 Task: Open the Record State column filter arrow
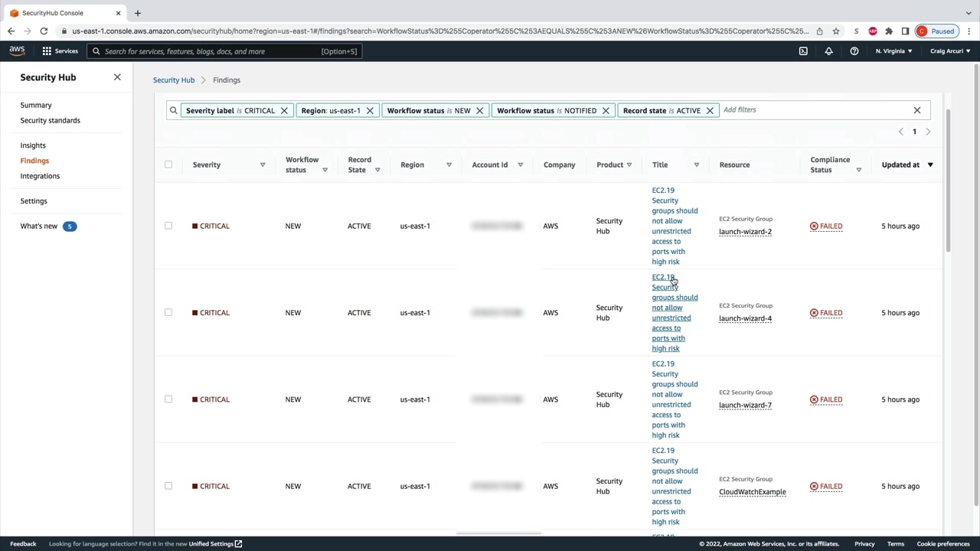pos(377,170)
